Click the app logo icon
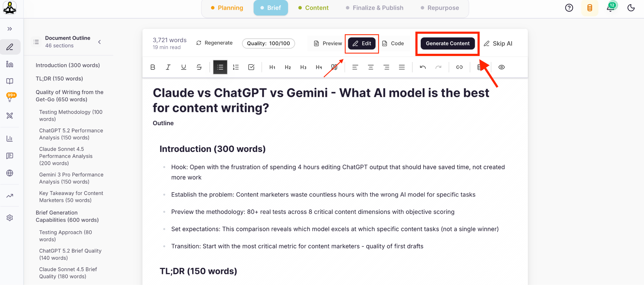The height and width of the screenshot is (285, 644). [x=10, y=8]
